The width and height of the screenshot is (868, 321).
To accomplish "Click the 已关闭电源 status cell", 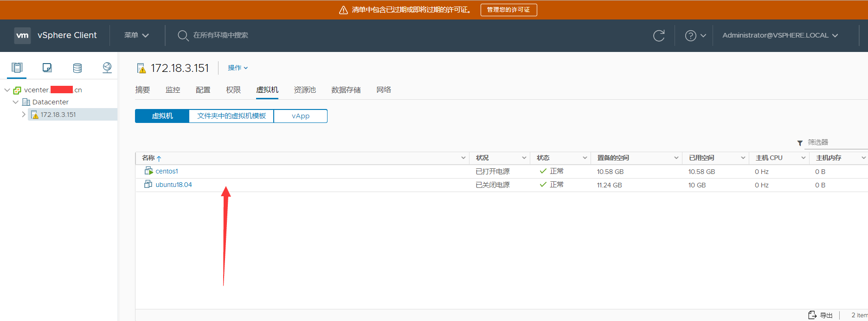I will (492, 185).
